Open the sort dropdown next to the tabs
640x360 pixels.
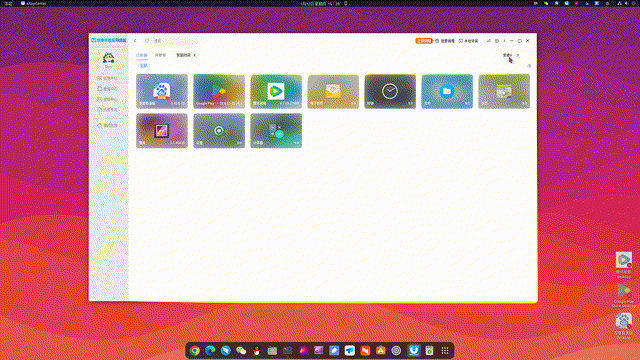(x=186, y=55)
